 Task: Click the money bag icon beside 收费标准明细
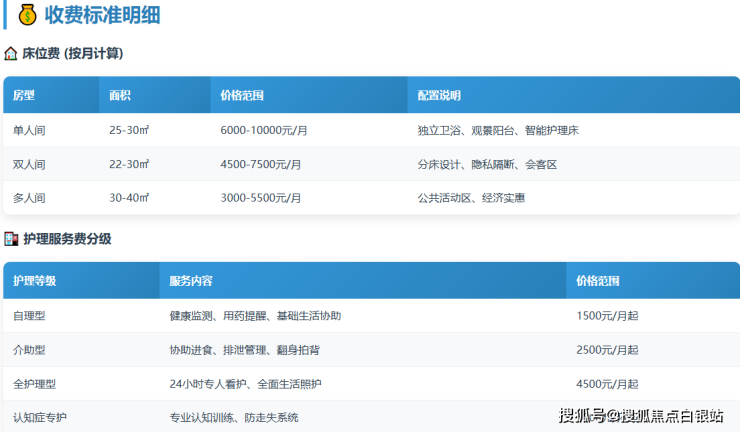point(27,15)
